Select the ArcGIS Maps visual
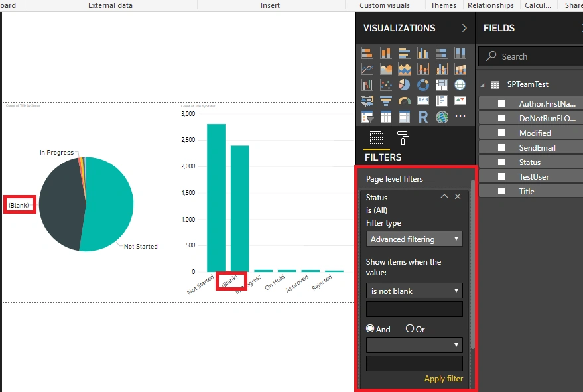 442,117
